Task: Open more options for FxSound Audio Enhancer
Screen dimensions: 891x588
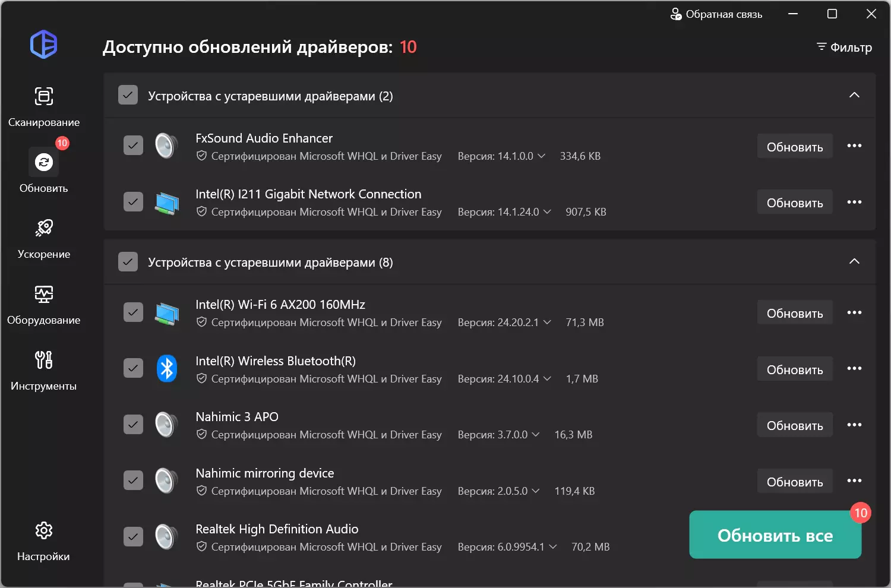Action: 854,146
